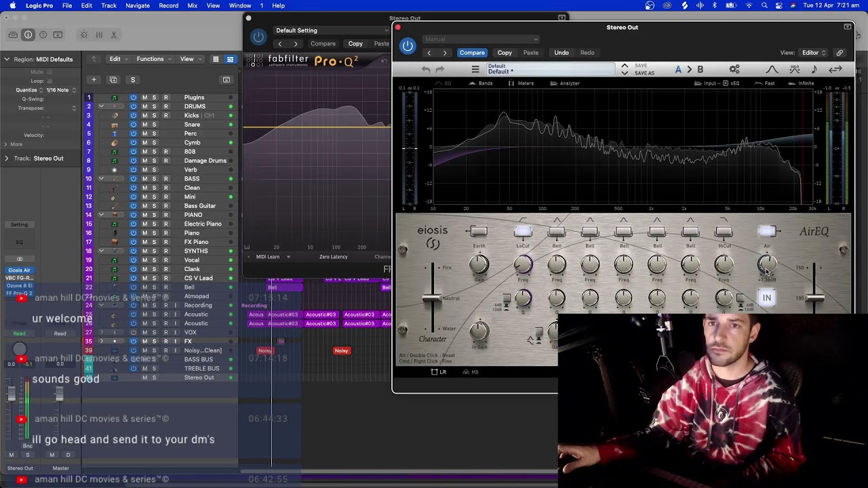Open Quick Help question mark icon
This screenshot has width=868, height=488.
(x=43, y=35)
